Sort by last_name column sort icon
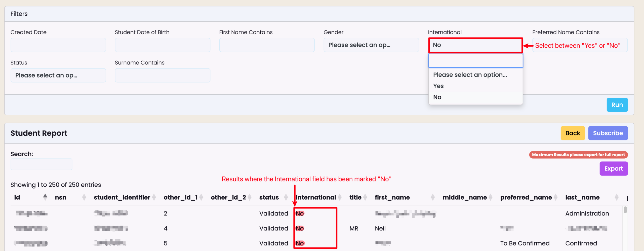 (x=616, y=197)
